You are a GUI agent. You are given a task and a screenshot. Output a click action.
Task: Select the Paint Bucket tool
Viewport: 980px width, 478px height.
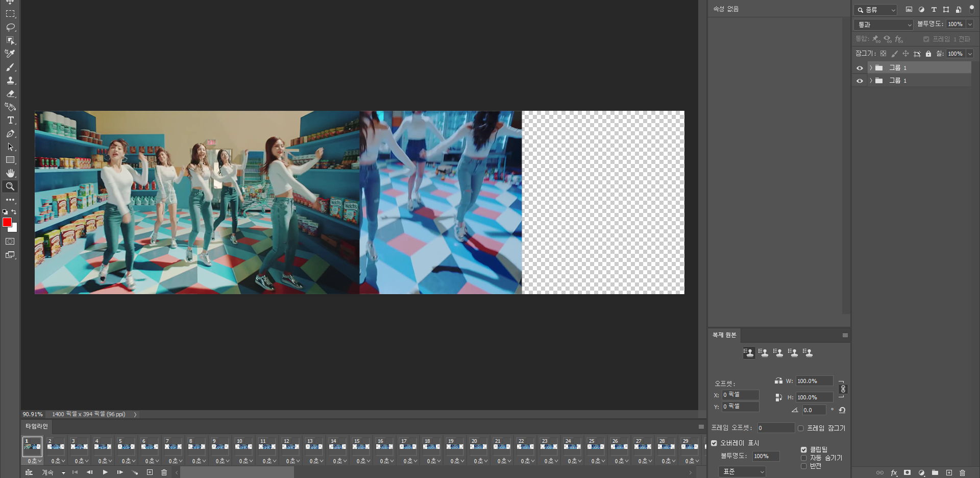click(x=10, y=107)
